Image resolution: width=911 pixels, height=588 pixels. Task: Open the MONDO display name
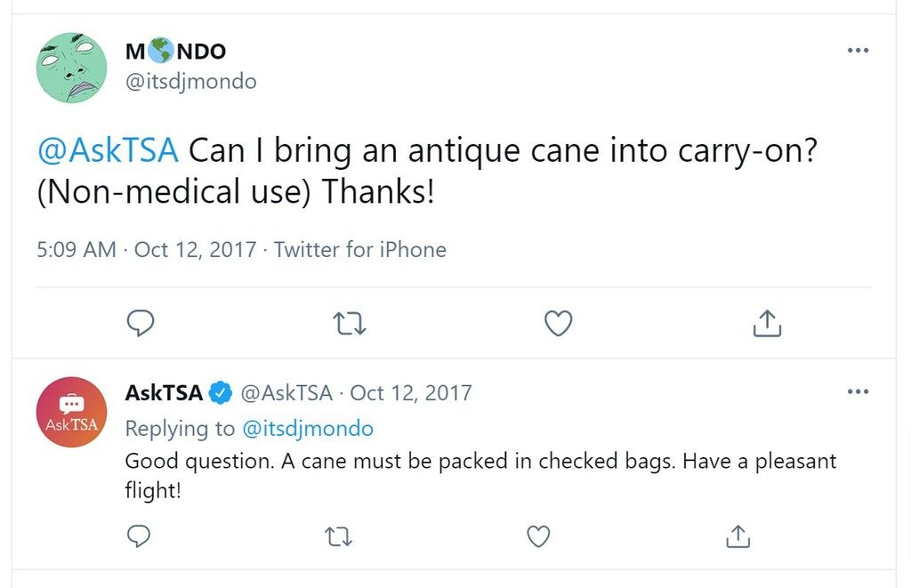pyautogui.click(x=175, y=51)
